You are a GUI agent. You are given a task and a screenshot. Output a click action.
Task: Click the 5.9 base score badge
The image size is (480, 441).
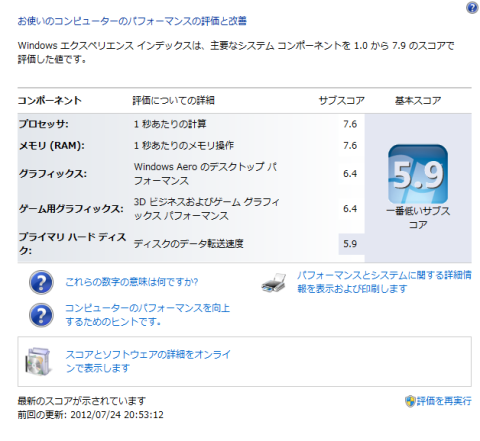coord(418,174)
